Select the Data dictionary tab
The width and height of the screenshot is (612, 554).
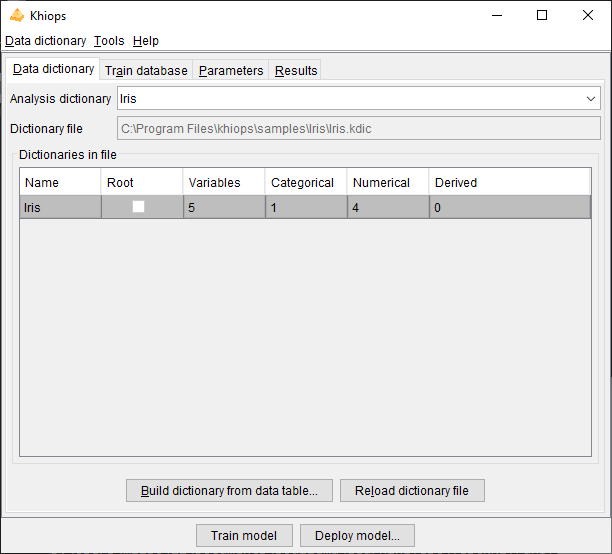(x=54, y=69)
